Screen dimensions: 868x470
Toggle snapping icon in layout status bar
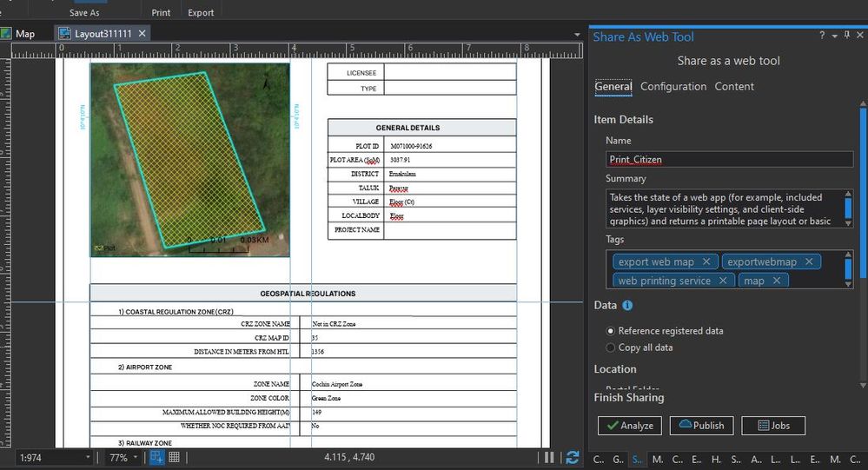point(157,457)
